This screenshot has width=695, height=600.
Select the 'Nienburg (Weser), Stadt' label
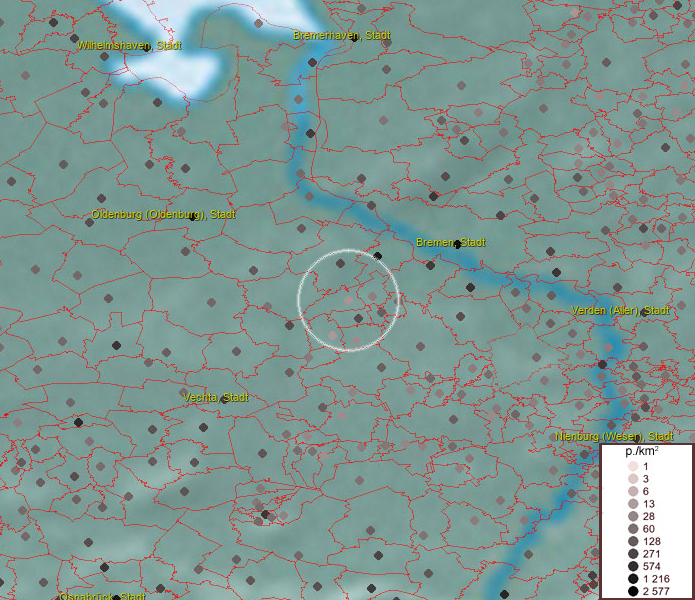coord(614,436)
